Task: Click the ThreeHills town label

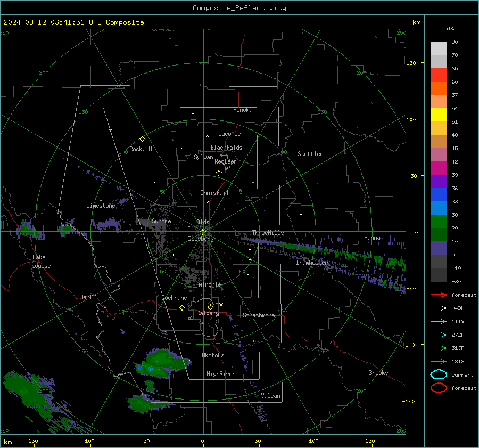Action: click(x=268, y=233)
